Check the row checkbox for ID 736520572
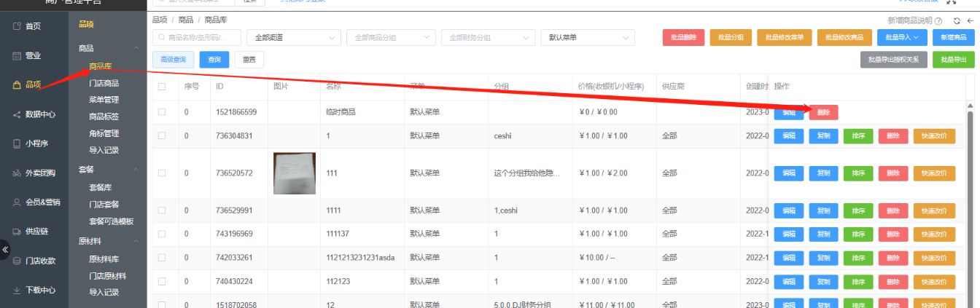The image size is (980, 308). click(x=162, y=173)
